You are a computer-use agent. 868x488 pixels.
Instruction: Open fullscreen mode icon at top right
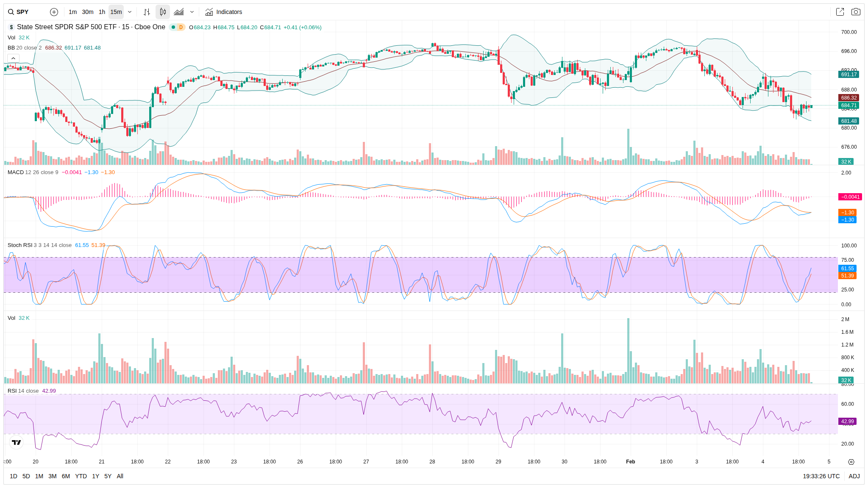coord(840,12)
